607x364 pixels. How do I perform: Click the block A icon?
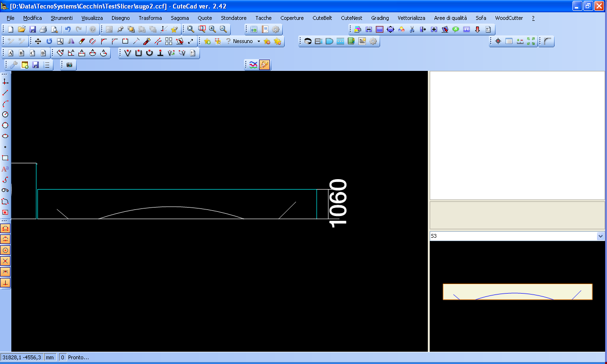pos(10,53)
